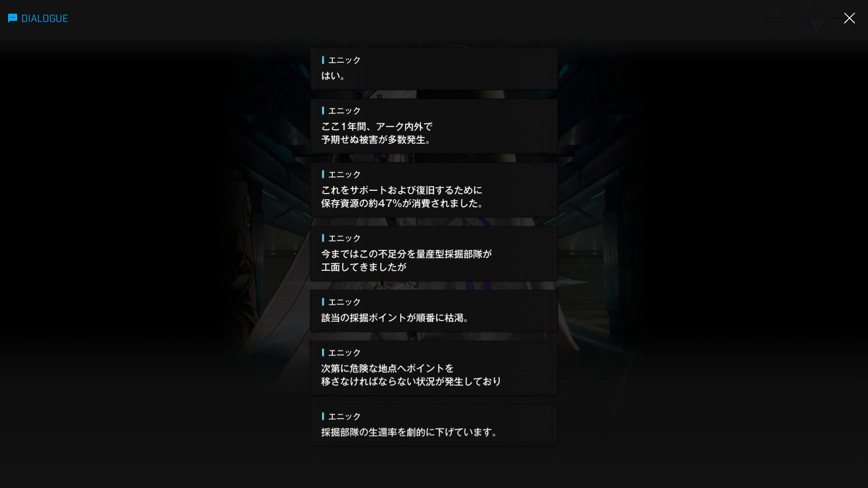Click the blue chat bubble icon
The height and width of the screenshot is (488, 868).
tap(13, 18)
